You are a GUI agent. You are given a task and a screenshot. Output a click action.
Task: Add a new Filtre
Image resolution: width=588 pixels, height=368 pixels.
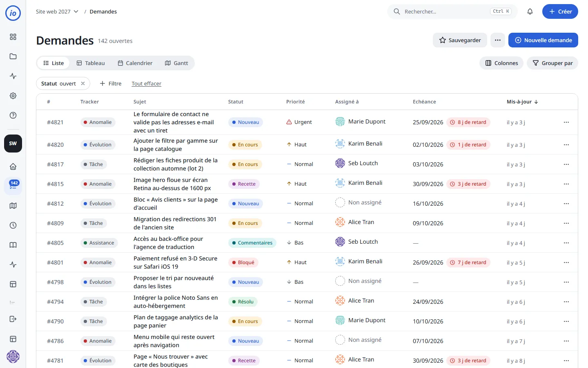click(111, 83)
